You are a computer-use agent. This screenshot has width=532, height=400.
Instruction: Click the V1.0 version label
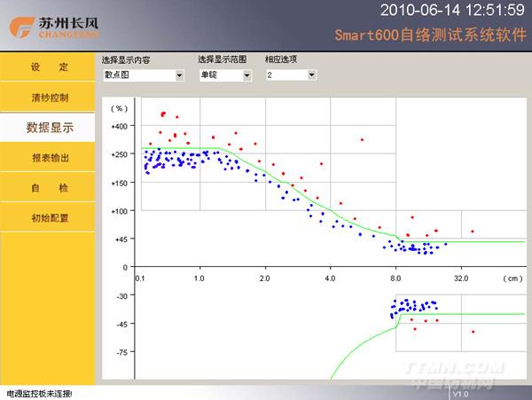[x=460, y=394]
